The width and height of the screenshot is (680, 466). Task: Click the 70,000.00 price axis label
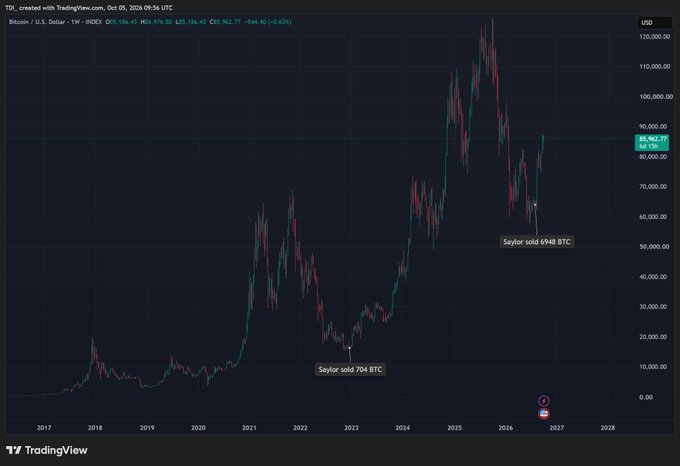coord(653,186)
